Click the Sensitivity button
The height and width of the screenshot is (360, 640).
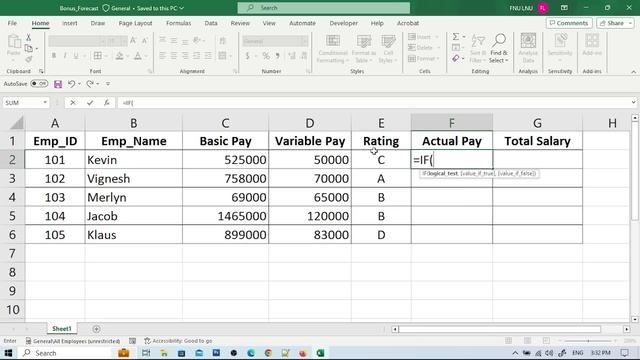pyautogui.click(x=560, y=48)
